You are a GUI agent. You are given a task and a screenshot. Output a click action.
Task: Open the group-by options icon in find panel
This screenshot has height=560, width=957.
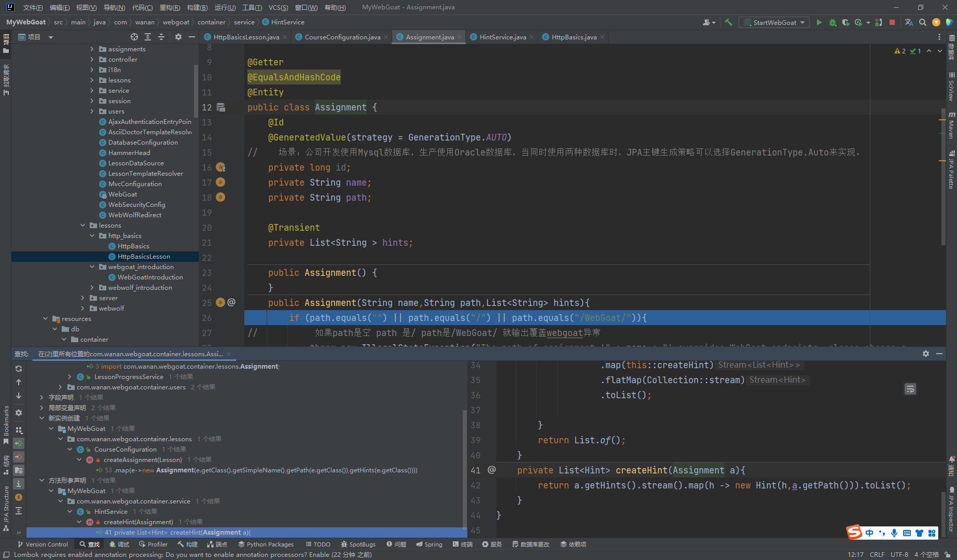[x=19, y=430]
